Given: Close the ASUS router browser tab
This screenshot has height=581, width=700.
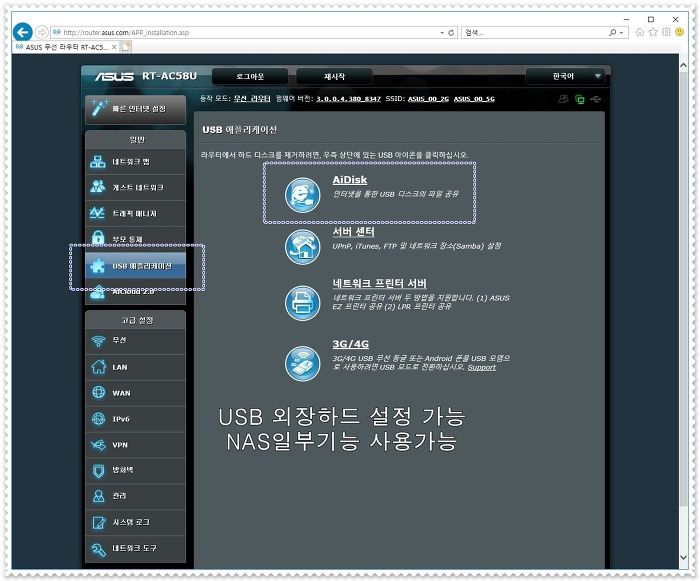Looking at the screenshot, I should coord(114,47).
